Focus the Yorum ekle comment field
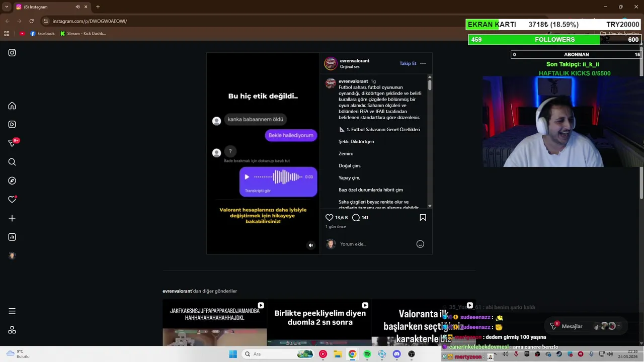Screen dimensions: 644x362 [375, 244]
